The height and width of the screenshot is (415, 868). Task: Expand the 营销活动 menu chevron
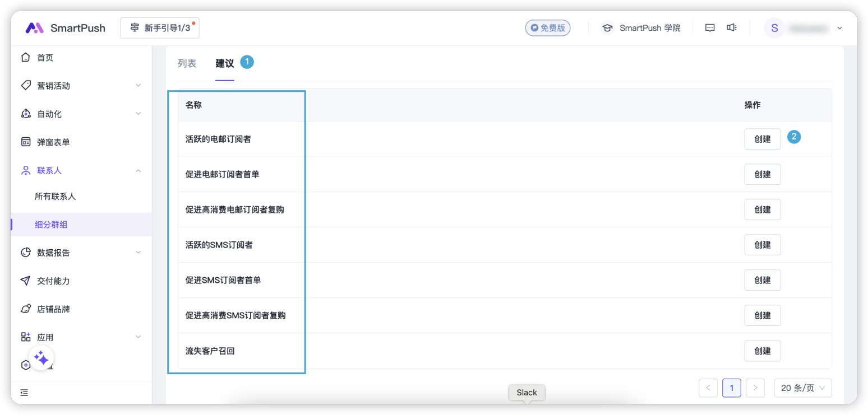point(138,86)
